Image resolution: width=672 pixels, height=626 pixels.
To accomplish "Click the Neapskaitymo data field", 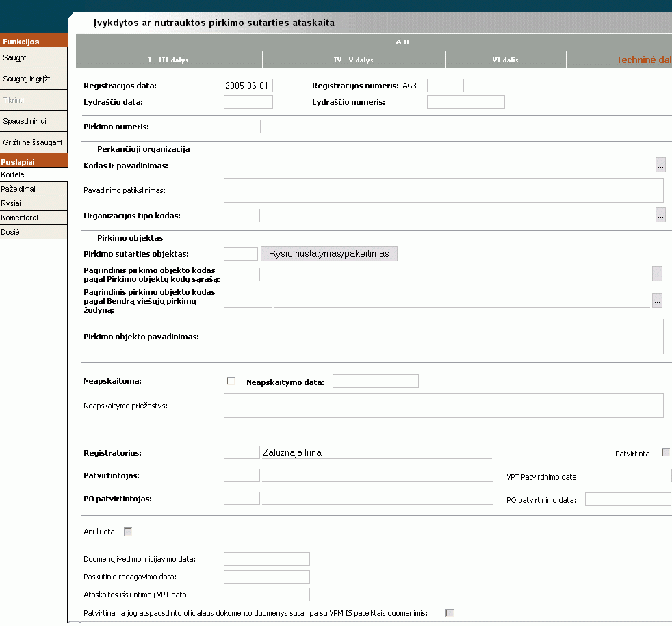I will 376,381.
